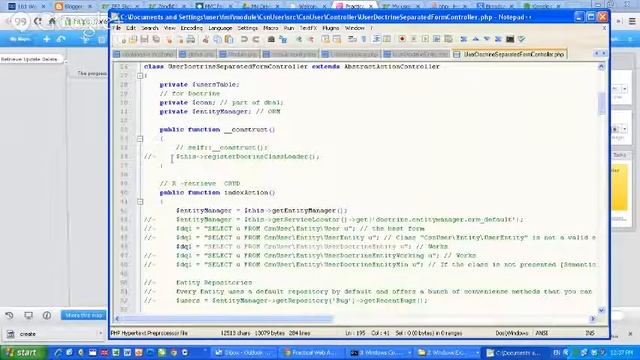The width and height of the screenshot is (640, 360).
Task: Click the history icon in browser window
Action: pos(9,315)
